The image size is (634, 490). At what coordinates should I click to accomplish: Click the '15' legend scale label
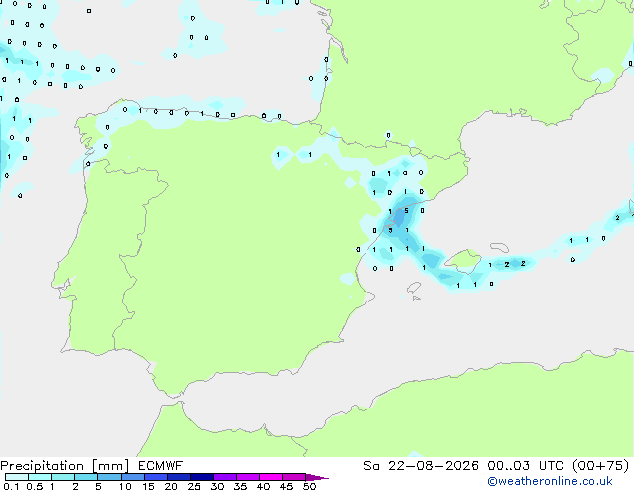tap(148, 486)
